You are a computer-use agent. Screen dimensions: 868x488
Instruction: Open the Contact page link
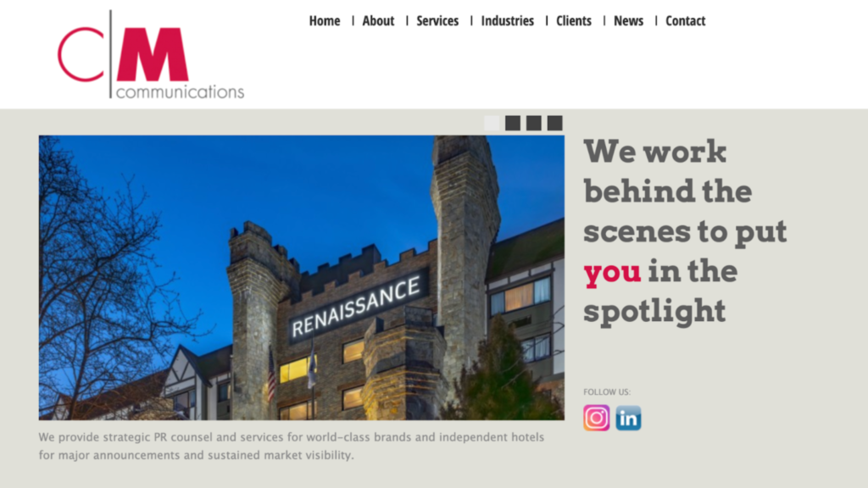(x=685, y=21)
